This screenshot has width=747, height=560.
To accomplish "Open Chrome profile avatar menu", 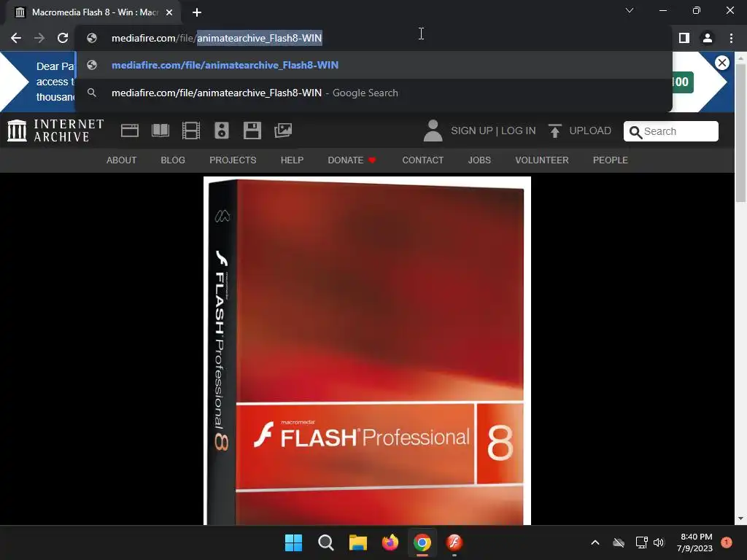I will 708,38.
